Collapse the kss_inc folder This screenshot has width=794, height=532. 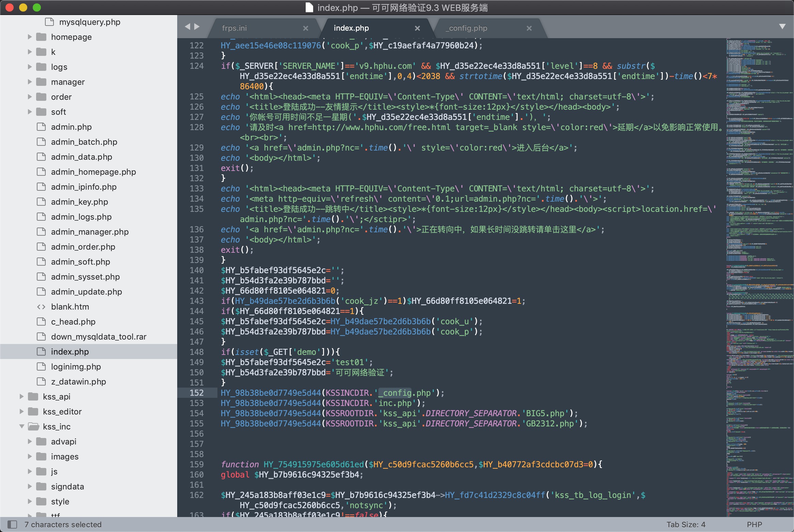21,426
